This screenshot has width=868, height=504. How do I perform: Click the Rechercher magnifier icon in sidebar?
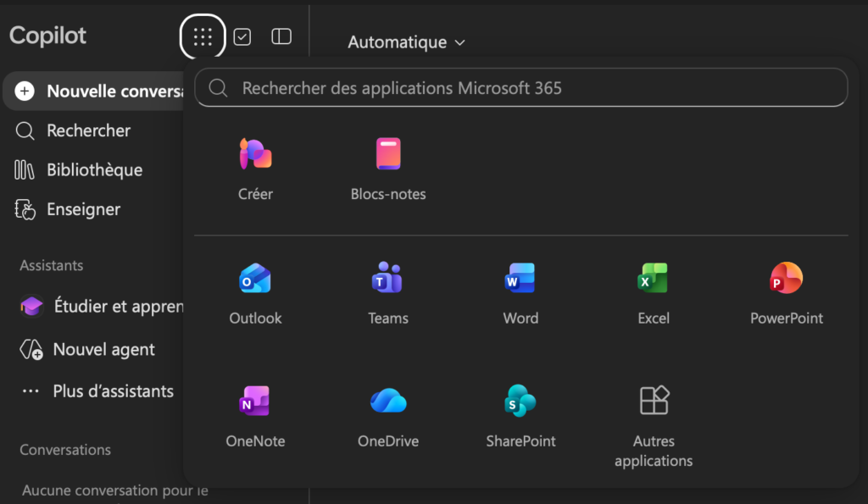click(x=25, y=130)
